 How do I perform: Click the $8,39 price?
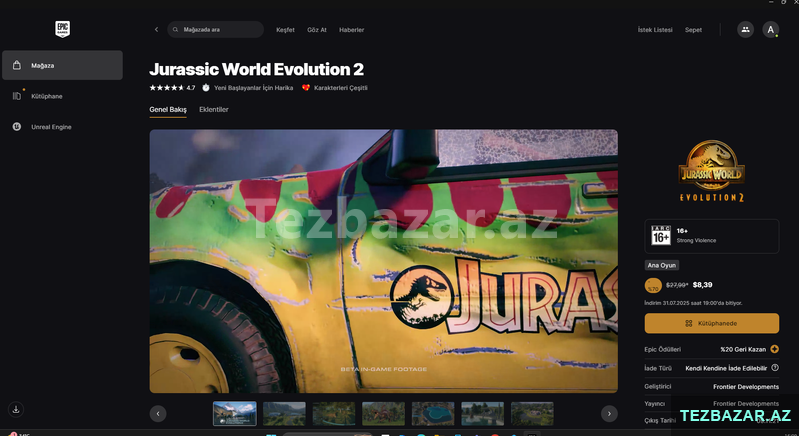click(703, 285)
